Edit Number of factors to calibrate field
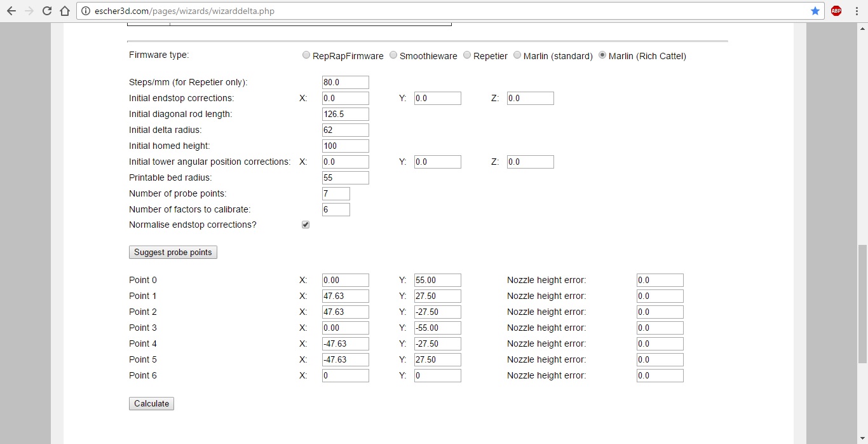 click(x=336, y=210)
